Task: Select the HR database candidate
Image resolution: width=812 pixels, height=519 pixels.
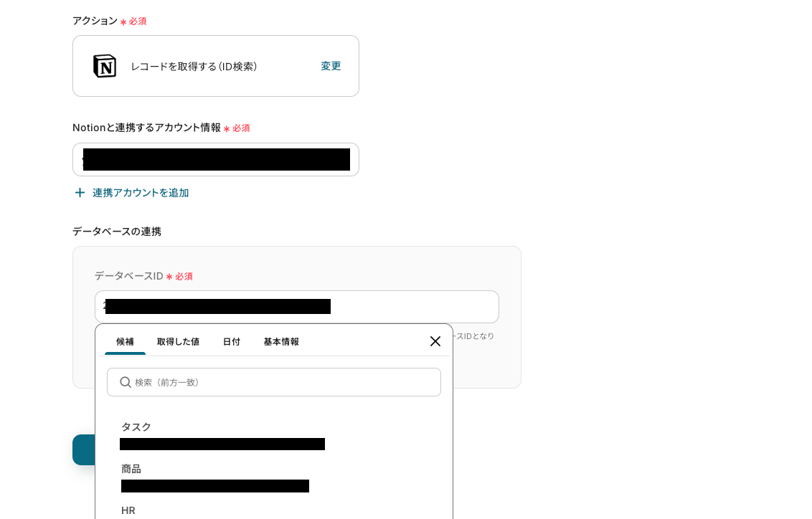Action: [x=128, y=510]
